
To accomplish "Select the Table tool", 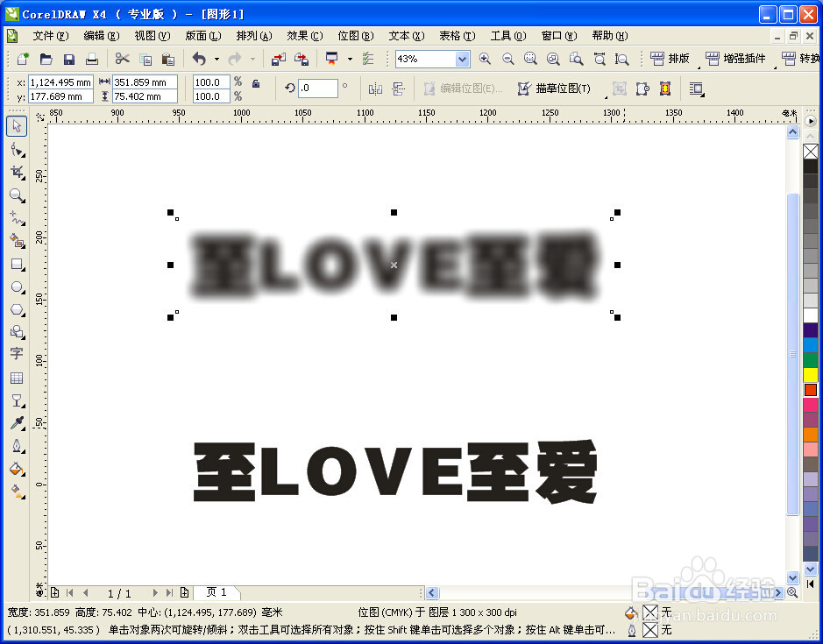I will coord(18,377).
